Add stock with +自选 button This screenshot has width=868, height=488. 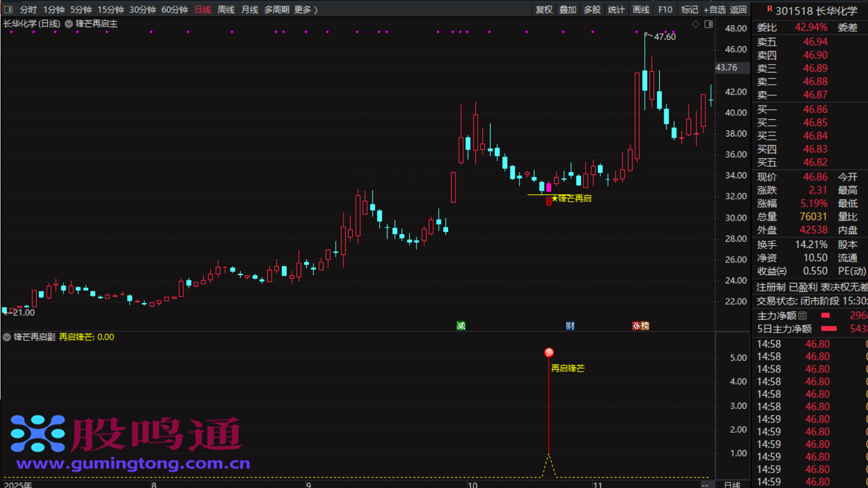tap(714, 9)
